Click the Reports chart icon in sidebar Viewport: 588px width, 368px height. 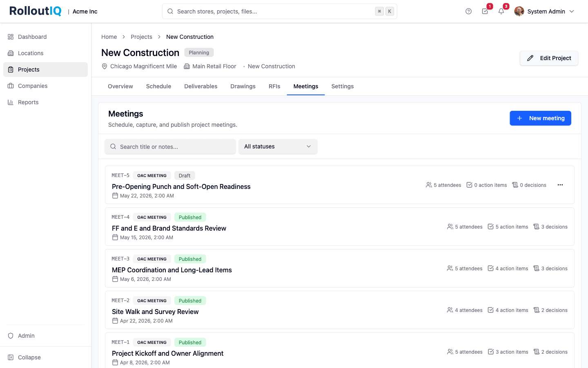pyautogui.click(x=11, y=102)
